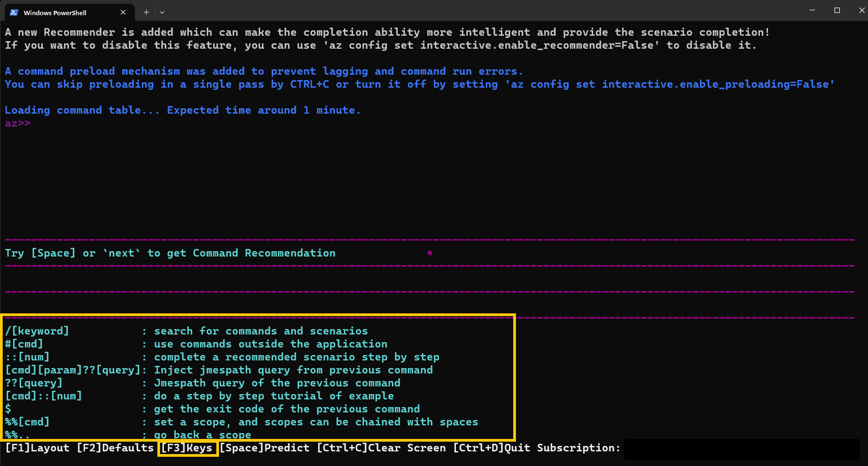Click the 'A command preload mechanism' notice
868x466 pixels.
pyautogui.click(x=264, y=71)
